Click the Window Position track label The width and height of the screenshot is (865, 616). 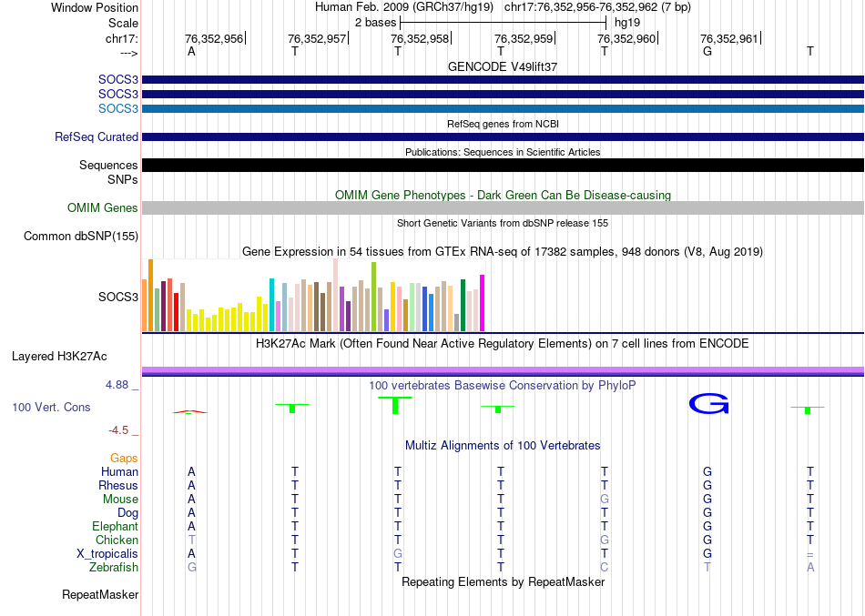tap(95, 7)
